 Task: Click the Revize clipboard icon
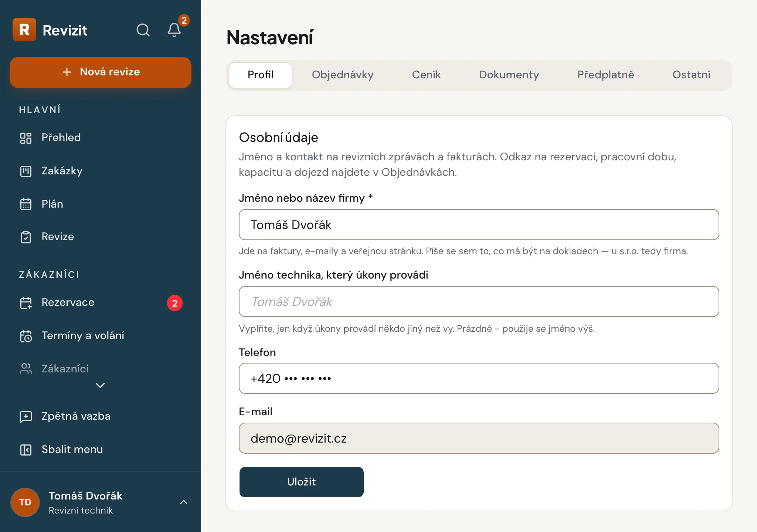pyautogui.click(x=26, y=237)
